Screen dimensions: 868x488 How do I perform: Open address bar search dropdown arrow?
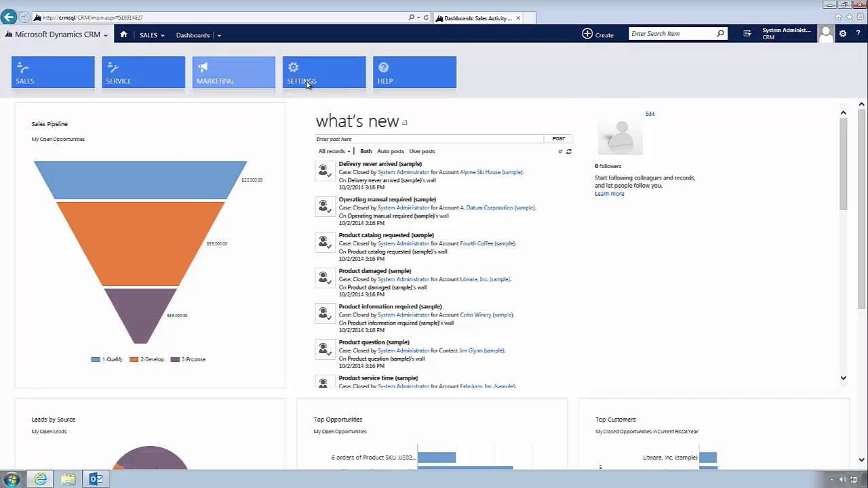(x=418, y=18)
